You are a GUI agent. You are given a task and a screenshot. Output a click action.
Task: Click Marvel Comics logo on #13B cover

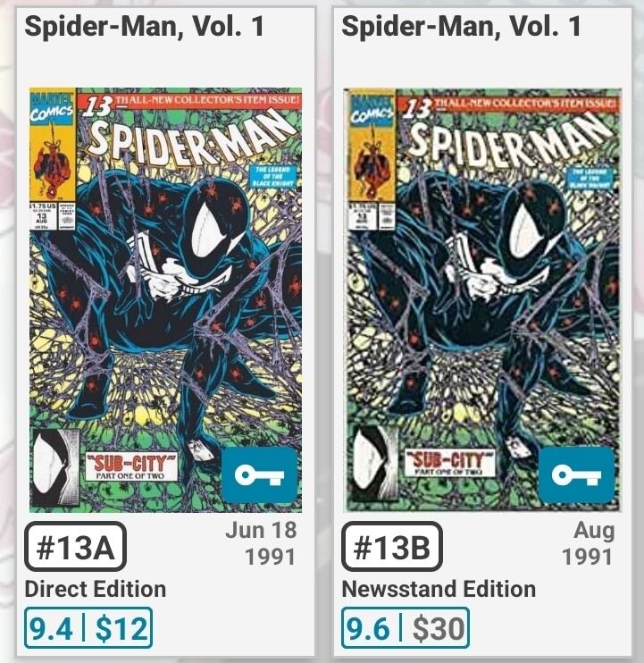point(372,110)
